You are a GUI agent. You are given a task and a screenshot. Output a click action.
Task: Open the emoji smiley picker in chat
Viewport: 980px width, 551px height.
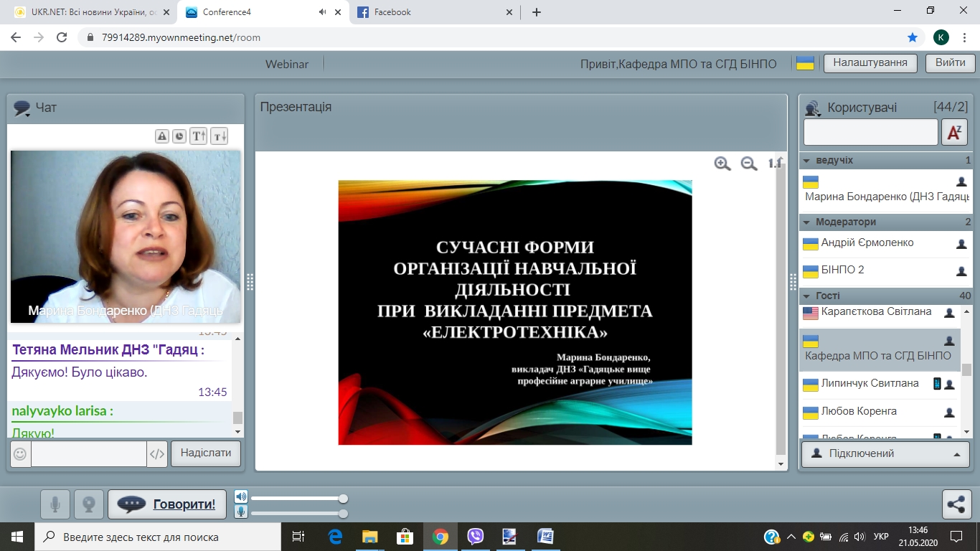coord(20,454)
